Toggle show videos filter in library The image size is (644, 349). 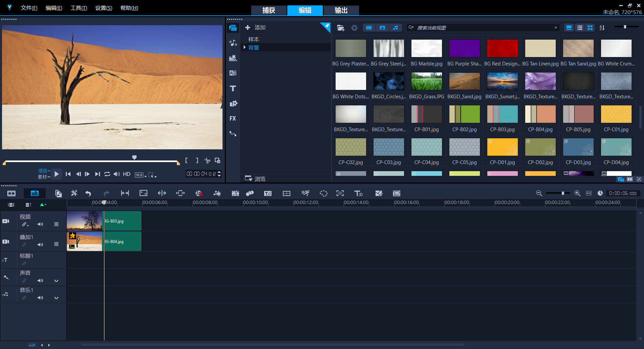pyautogui.click(x=369, y=28)
